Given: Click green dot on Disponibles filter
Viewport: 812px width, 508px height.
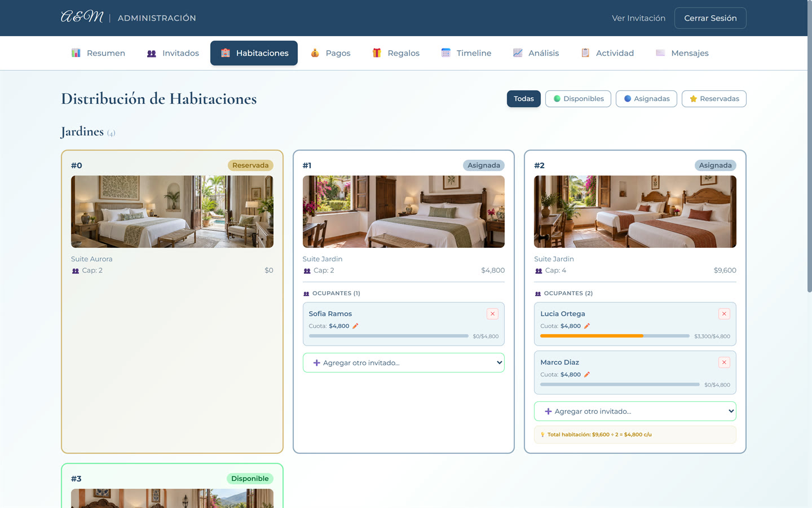Looking at the screenshot, I should tap(557, 99).
